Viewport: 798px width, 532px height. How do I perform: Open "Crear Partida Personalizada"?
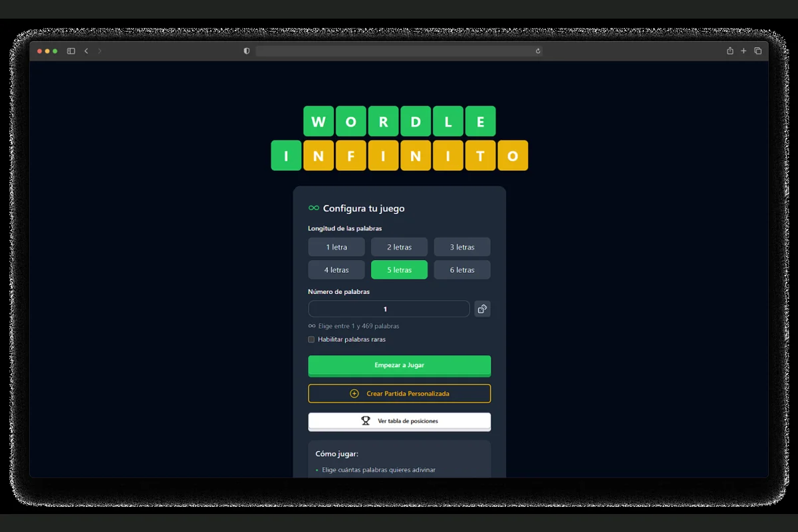(x=400, y=394)
